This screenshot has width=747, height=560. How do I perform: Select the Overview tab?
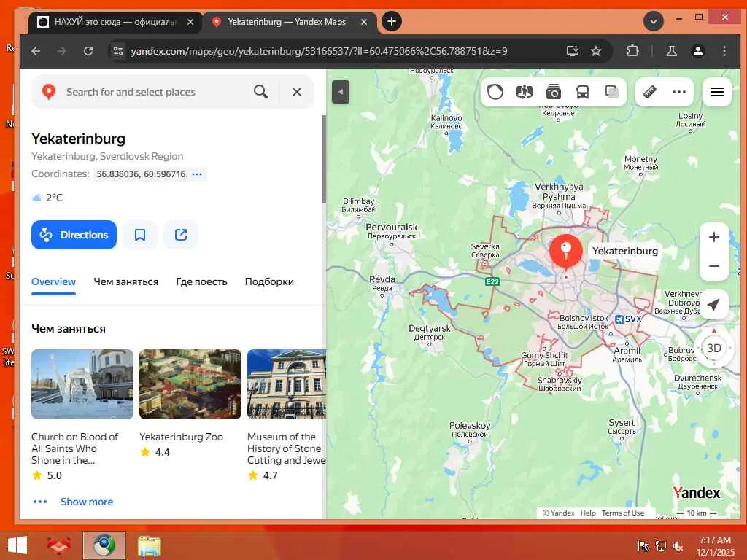53,281
